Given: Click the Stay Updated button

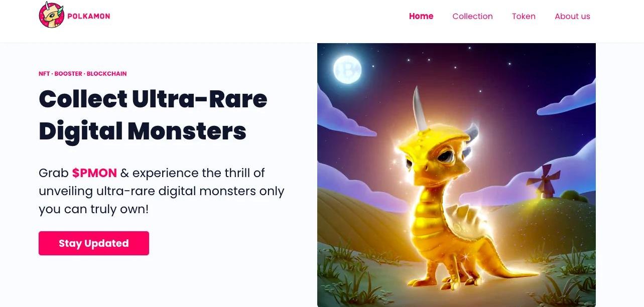Looking at the screenshot, I should coord(94,243).
